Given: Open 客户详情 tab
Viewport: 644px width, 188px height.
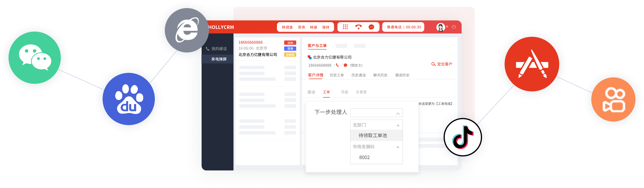Looking at the screenshot, I should click(316, 75).
